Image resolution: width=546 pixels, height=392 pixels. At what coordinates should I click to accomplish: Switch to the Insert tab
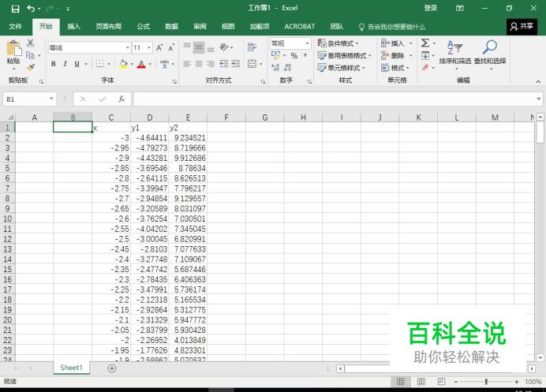[74, 27]
